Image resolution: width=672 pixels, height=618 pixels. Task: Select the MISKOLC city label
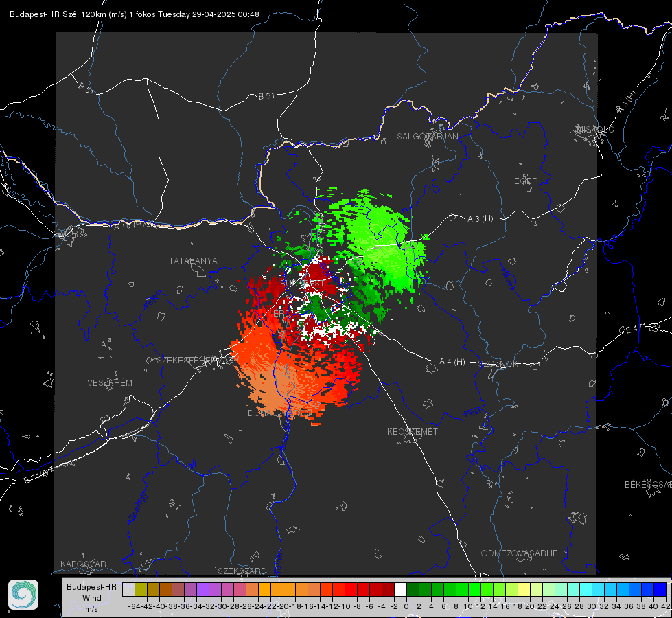595,129
